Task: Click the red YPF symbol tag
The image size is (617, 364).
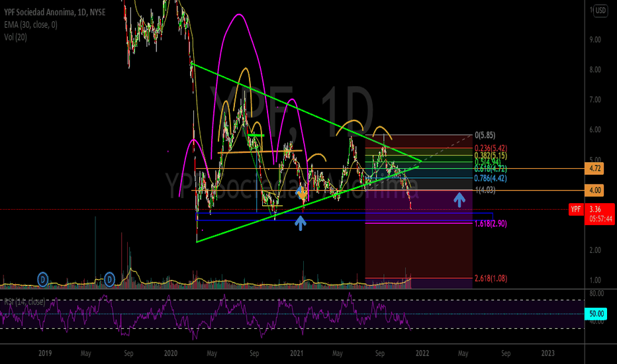Action: [x=576, y=209]
